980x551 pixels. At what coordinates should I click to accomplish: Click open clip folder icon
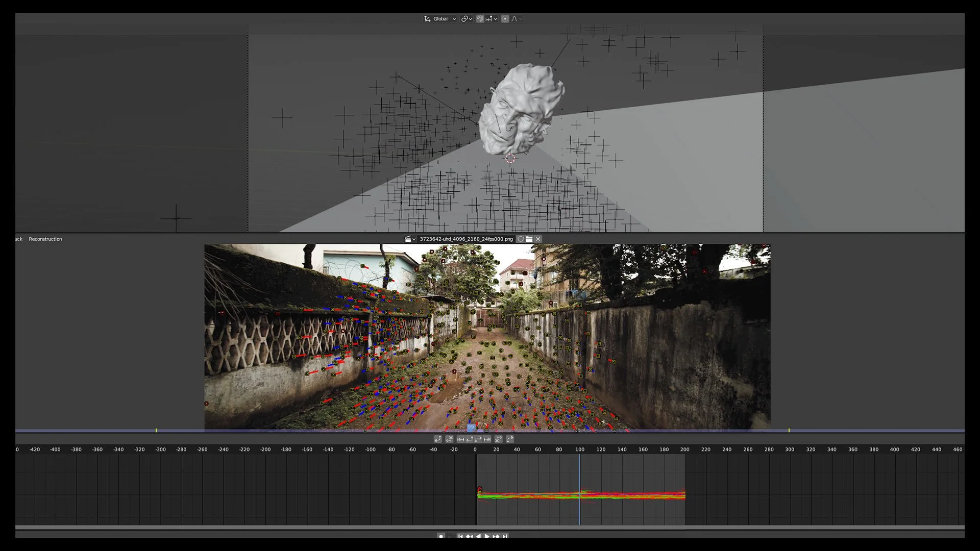[529, 239]
